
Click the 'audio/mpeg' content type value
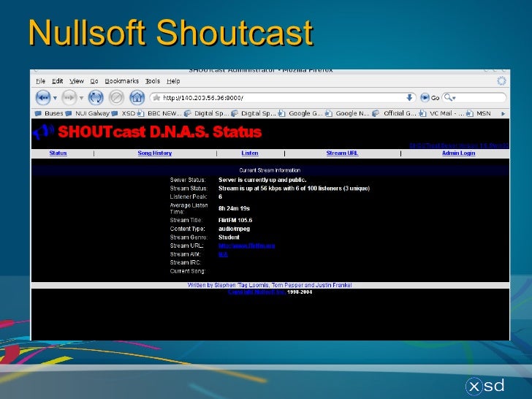pyautogui.click(x=234, y=229)
